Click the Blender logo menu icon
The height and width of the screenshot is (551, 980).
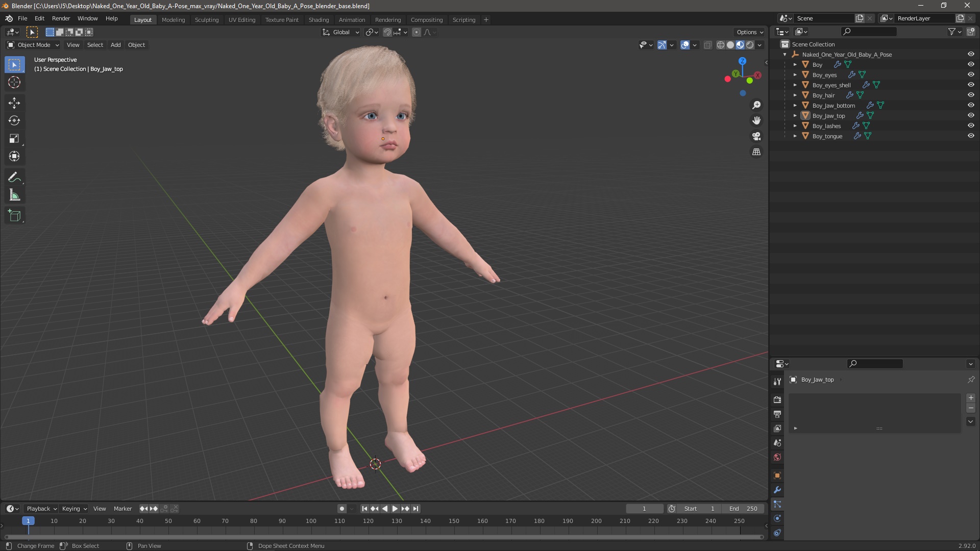click(9, 18)
